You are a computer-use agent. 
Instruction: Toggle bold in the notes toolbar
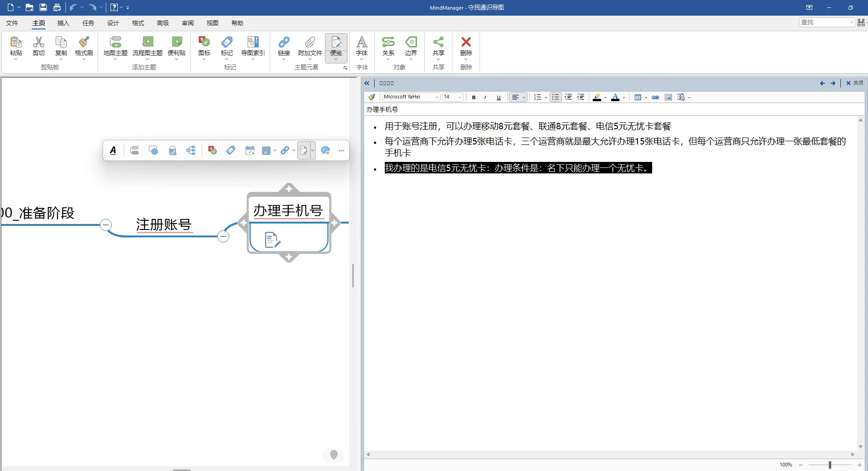(474, 97)
